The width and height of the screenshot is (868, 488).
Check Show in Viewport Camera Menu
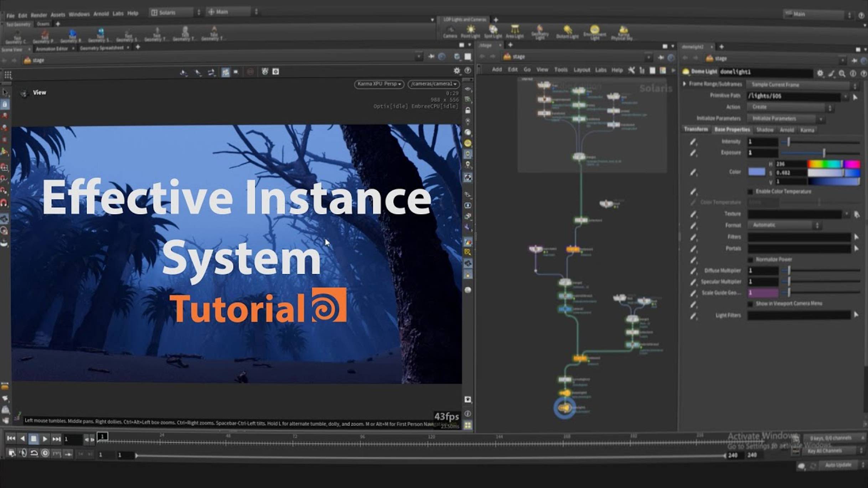coord(751,303)
